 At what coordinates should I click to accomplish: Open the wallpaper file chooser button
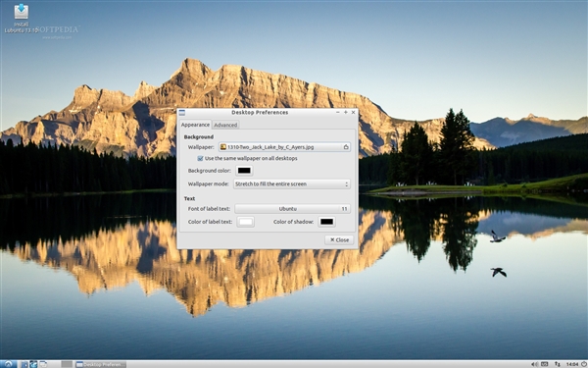(284, 147)
